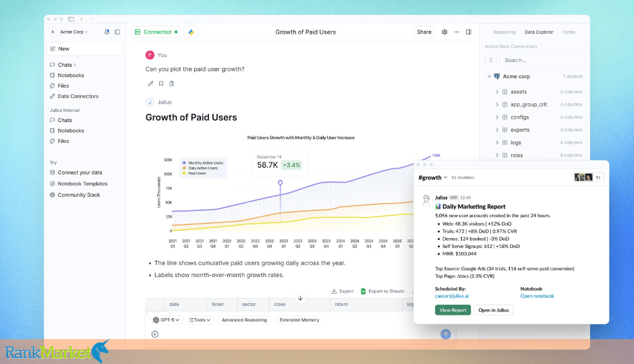Click the Paid Users legend dot
The image size is (634, 364).
click(184, 173)
